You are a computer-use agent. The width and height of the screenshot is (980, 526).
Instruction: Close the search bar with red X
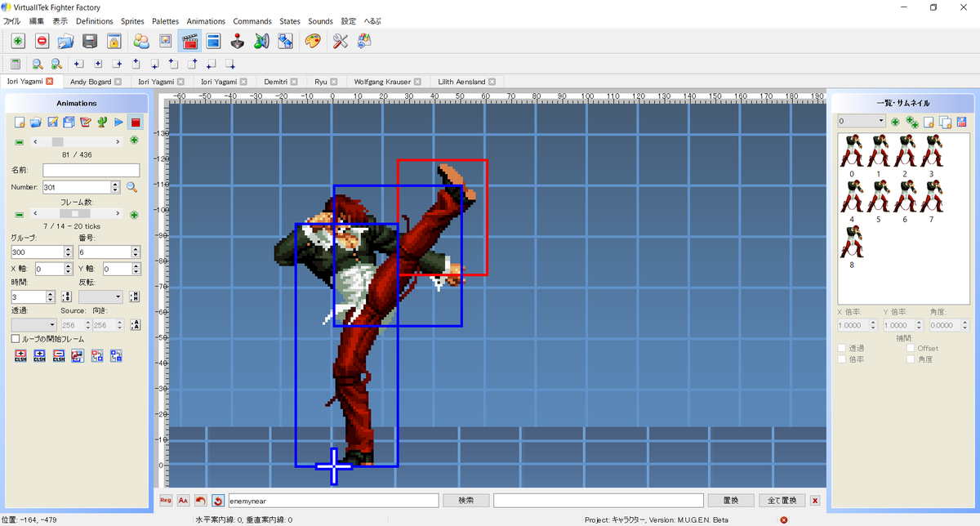coord(815,500)
